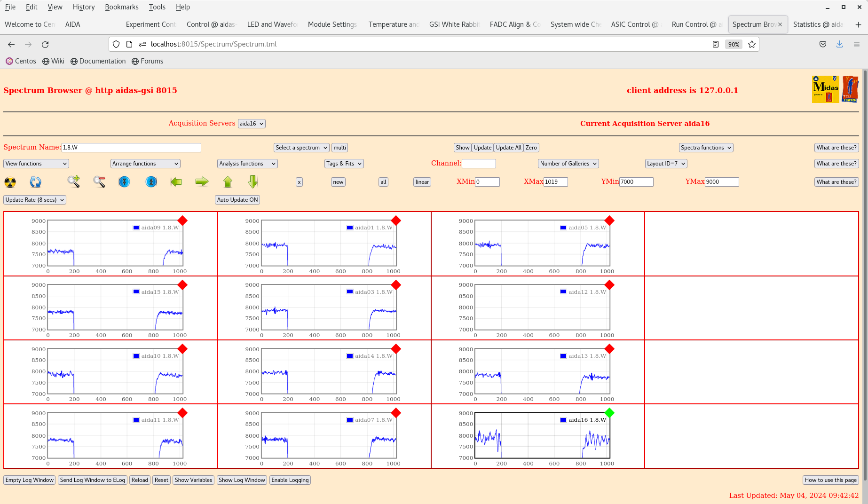
Task: Click the blue circle down-arrow icon
Action: coord(124,181)
